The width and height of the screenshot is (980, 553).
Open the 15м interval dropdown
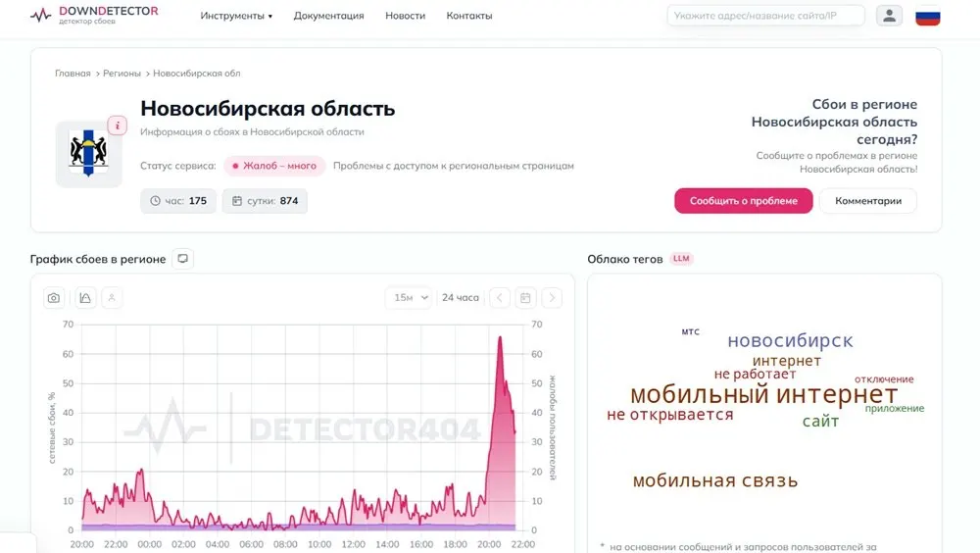coord(410,298)
